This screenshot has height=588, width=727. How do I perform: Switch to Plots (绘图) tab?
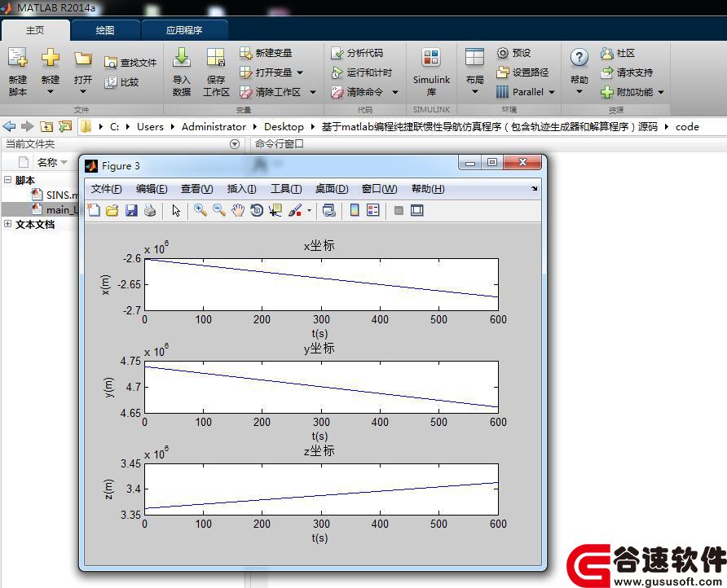coord(105,30)
